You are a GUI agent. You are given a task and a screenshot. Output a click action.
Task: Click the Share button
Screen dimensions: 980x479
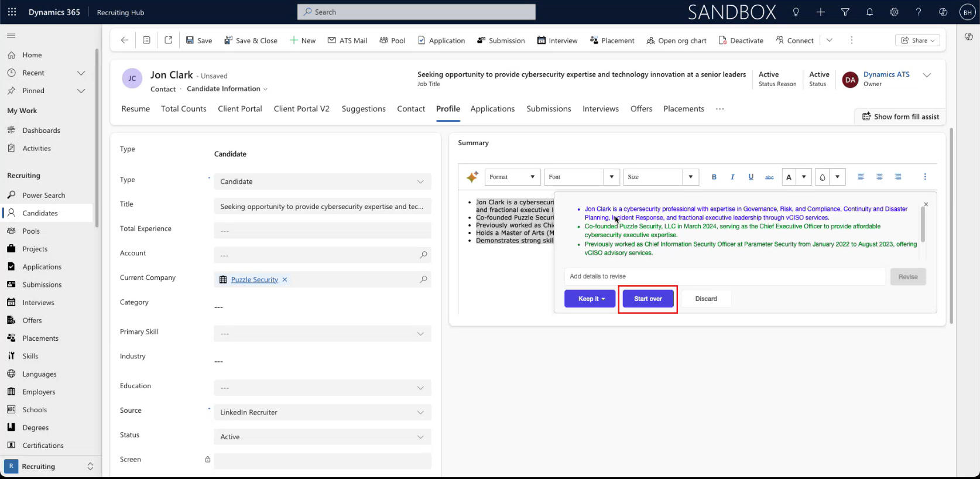pos(917,40)
